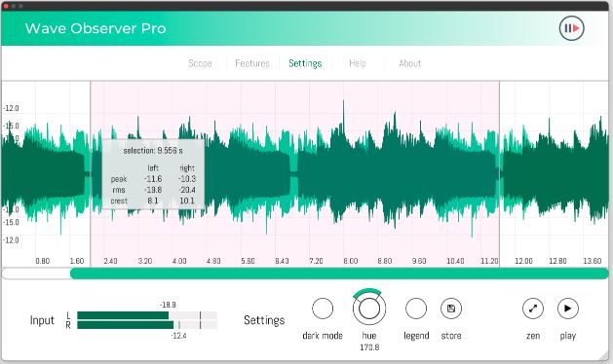
Task: Toggle the legend display
Action: tap(416, 309)
